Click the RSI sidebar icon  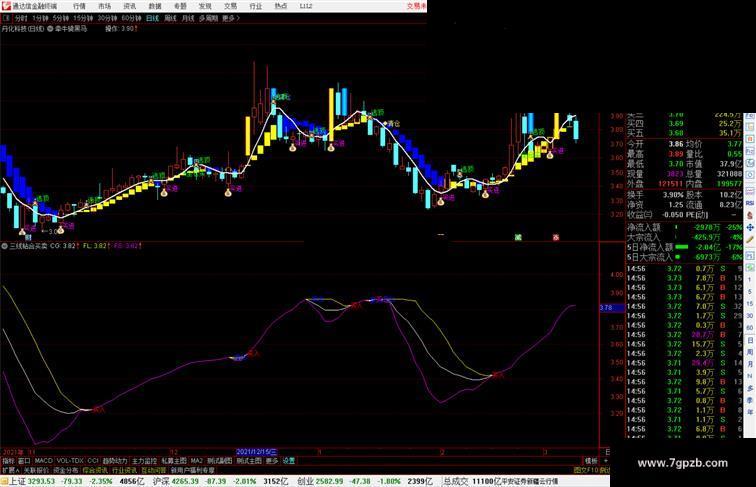pyautogui.click(x=750, y=203)
